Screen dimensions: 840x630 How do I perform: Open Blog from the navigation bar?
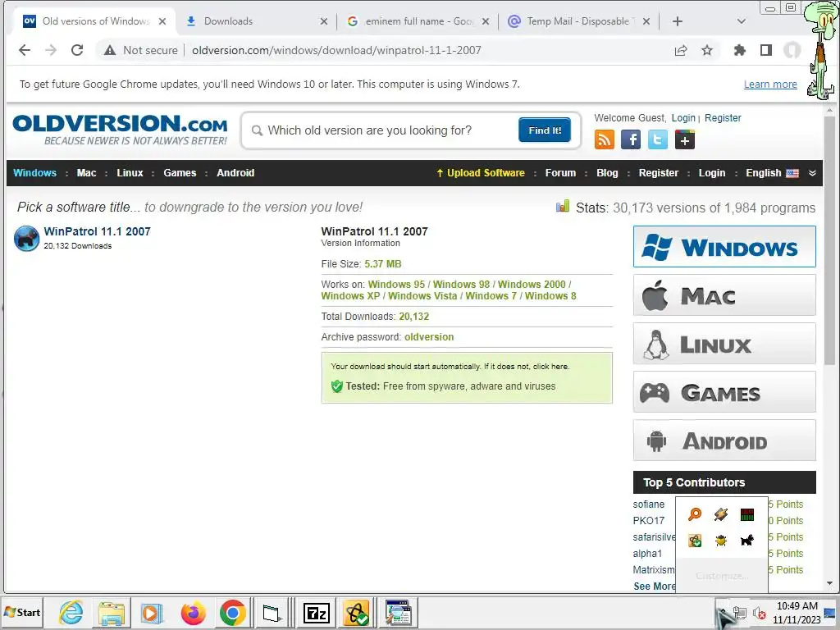tap(607, 173)
